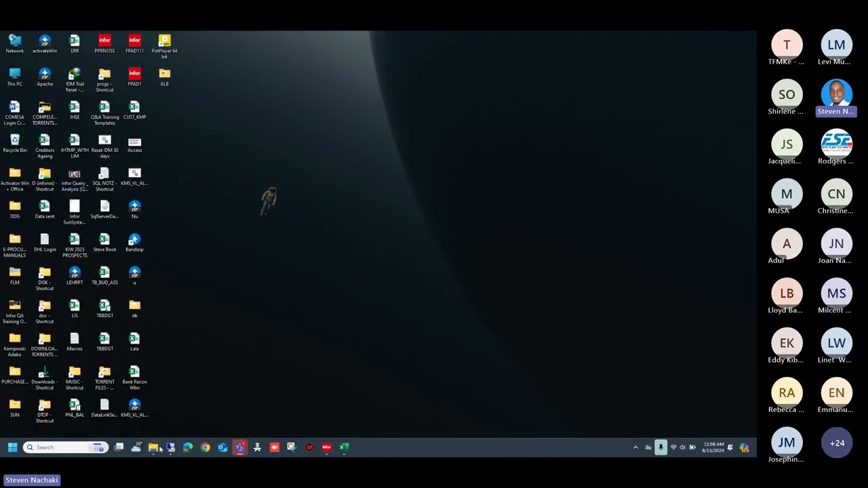868x488 pixels.
Task: Open the Infor app on the taskbar
Action: (326, 447)
